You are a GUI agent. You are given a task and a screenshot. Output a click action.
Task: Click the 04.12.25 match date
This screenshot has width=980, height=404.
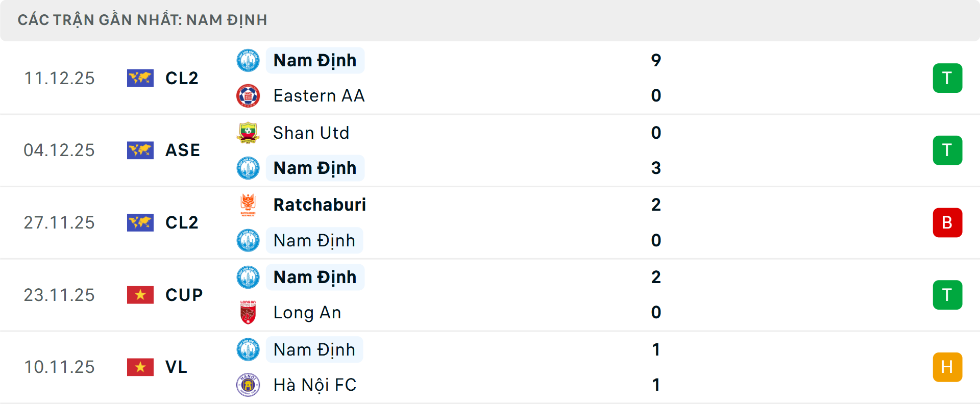[x=59, y=150]
